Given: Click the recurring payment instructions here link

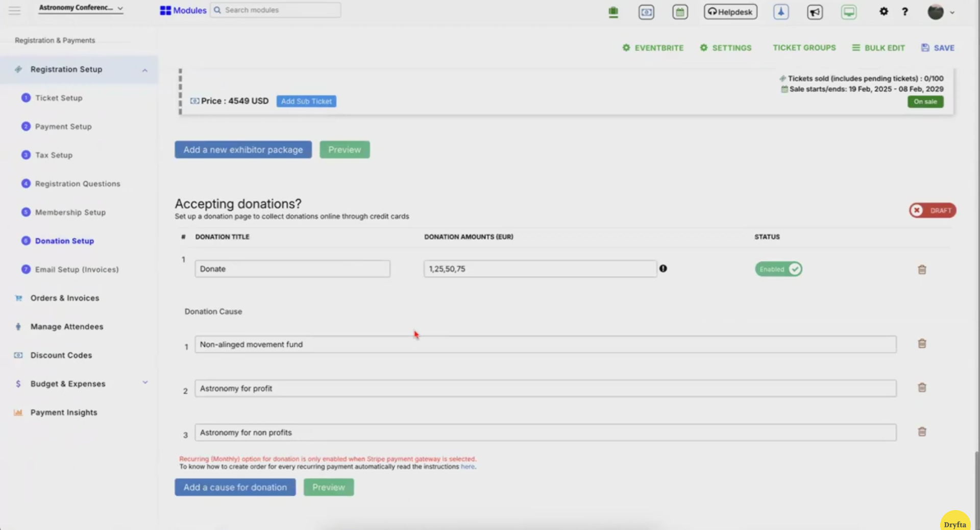Looking at the screenshot, I should (468, 467).
